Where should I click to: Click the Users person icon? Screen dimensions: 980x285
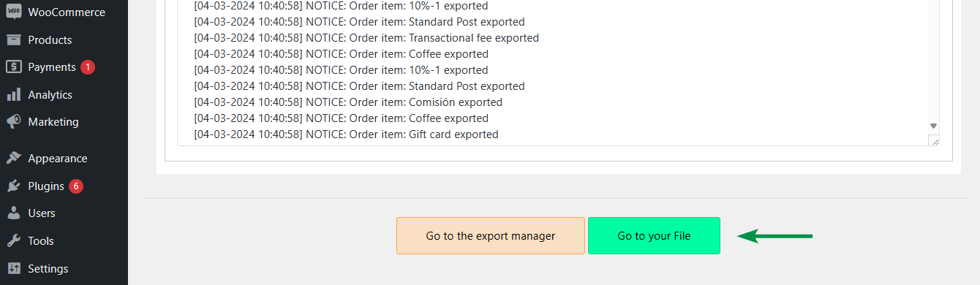point(13,213)
